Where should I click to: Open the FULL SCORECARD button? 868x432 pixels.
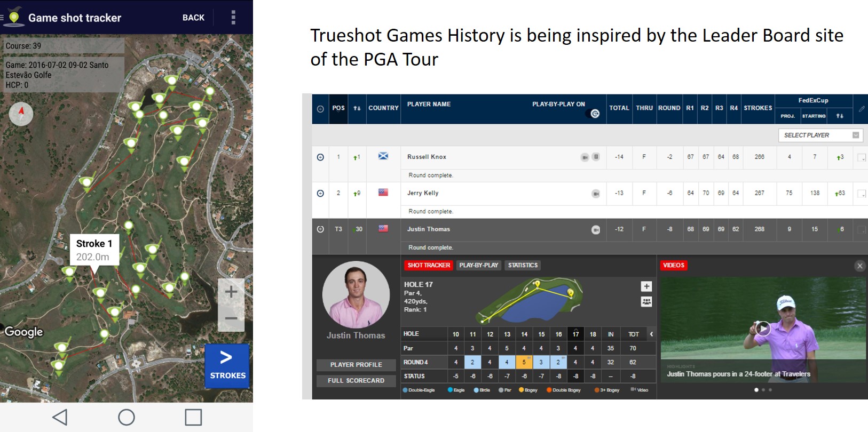356,381
